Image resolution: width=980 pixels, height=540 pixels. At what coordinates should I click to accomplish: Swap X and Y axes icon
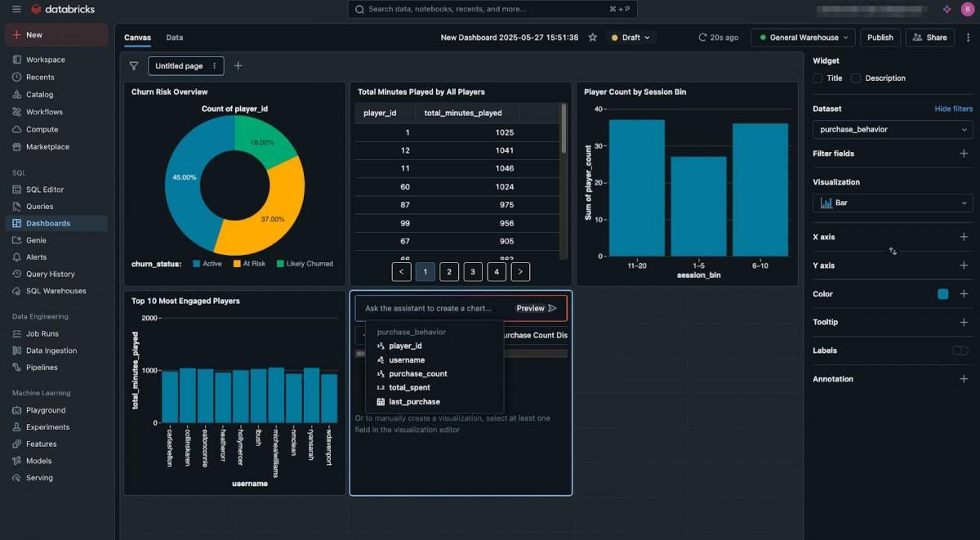coord(893,251)
